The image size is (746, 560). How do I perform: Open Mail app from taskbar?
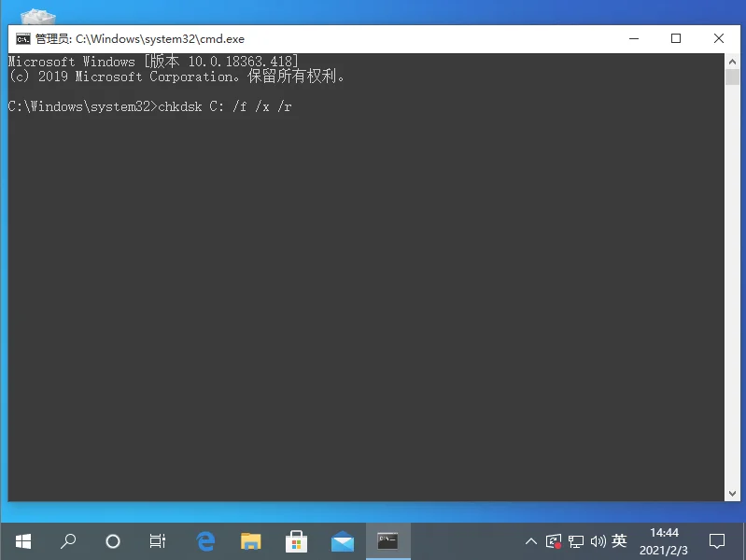point(343,541)
